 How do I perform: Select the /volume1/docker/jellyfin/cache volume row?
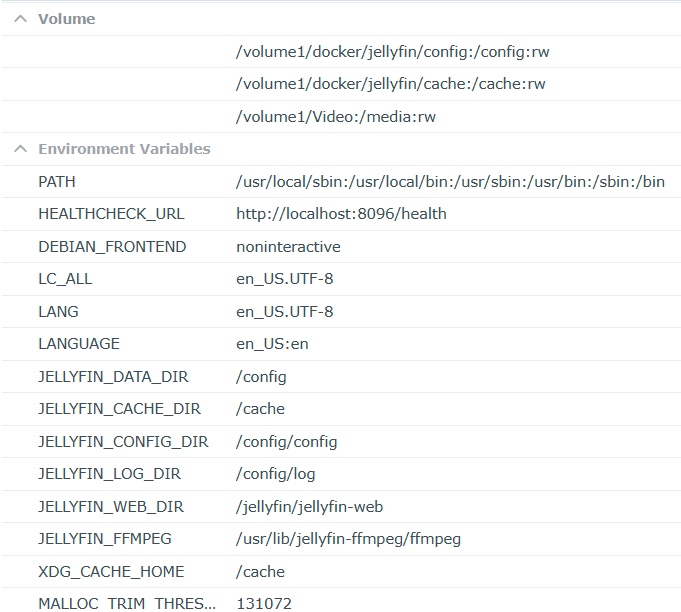pos(391,84)
